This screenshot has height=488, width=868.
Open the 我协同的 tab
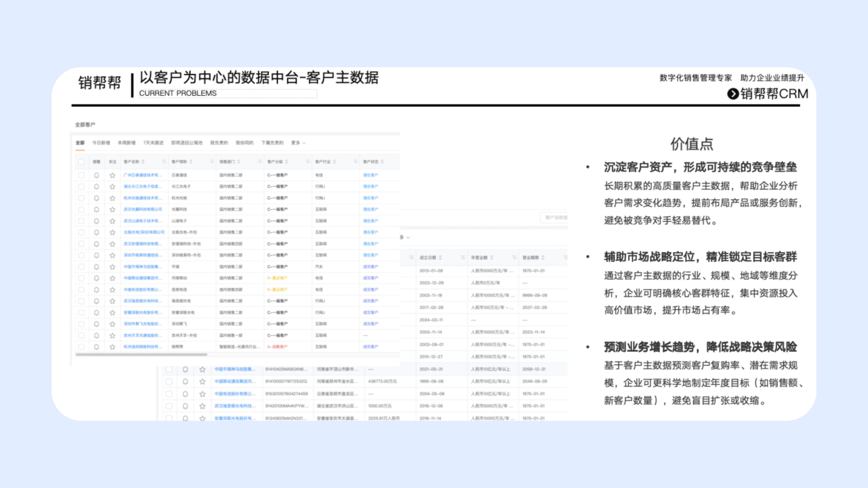244,143
